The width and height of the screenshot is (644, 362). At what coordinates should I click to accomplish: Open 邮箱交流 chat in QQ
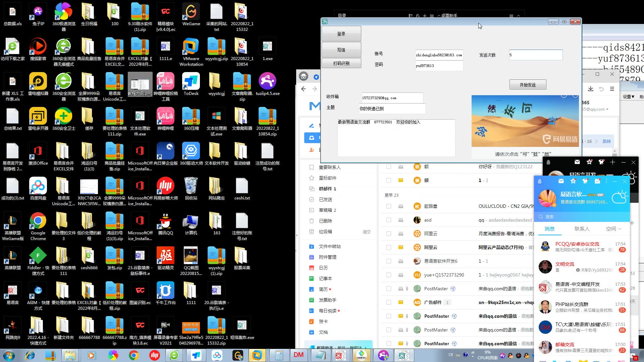(x=582, y=347)
